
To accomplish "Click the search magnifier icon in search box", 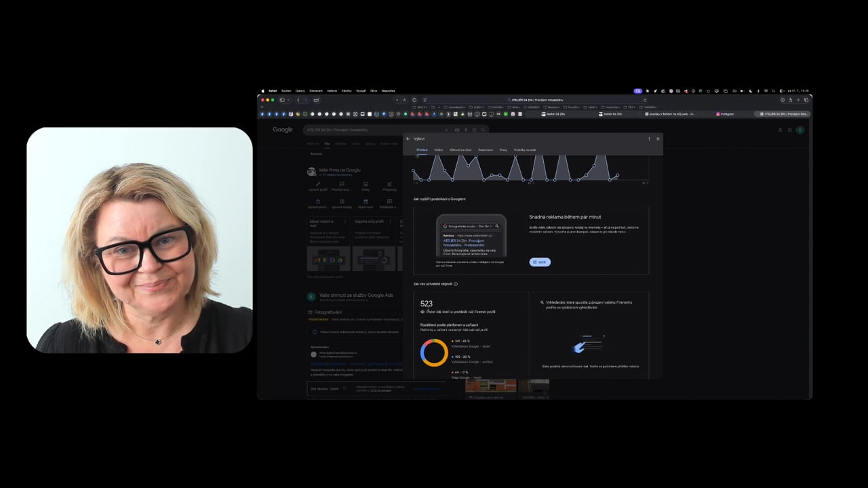I will pos(483,129).
